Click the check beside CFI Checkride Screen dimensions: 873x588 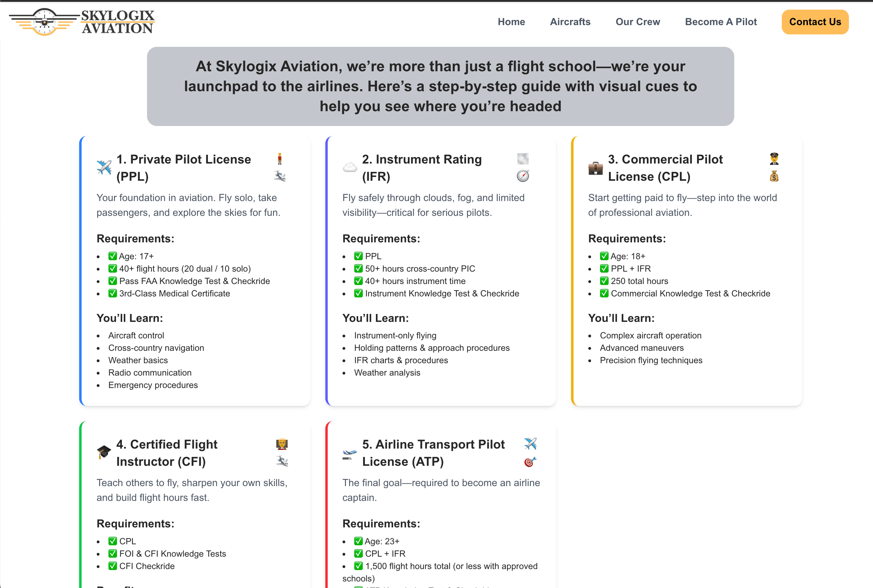coord(113,566)
